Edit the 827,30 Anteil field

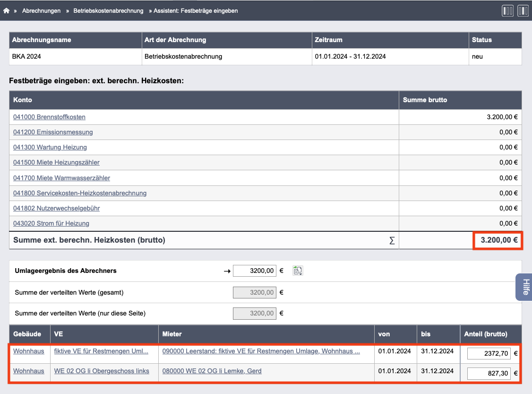[x=489, y=373]
